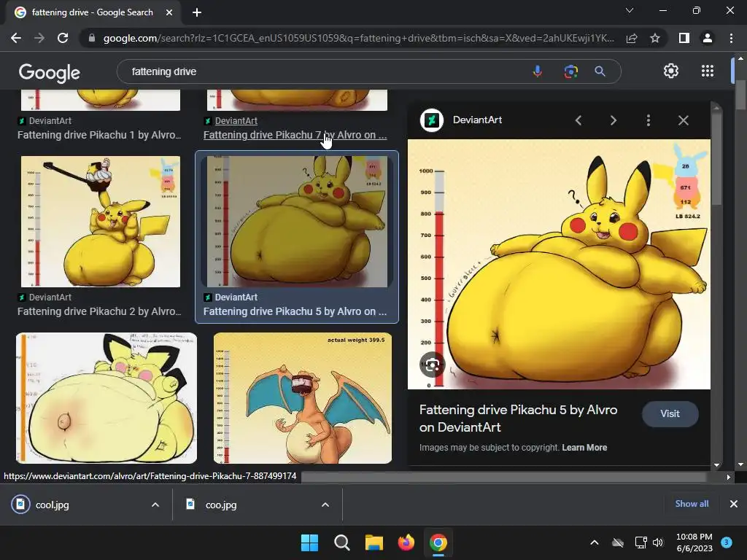The height and width of the screenshot is (560, 747).
Task: Click the magnifier search button
Action: click(600, 71)
